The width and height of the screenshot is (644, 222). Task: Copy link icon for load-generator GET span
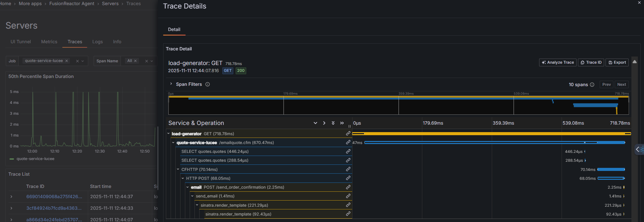348,133
